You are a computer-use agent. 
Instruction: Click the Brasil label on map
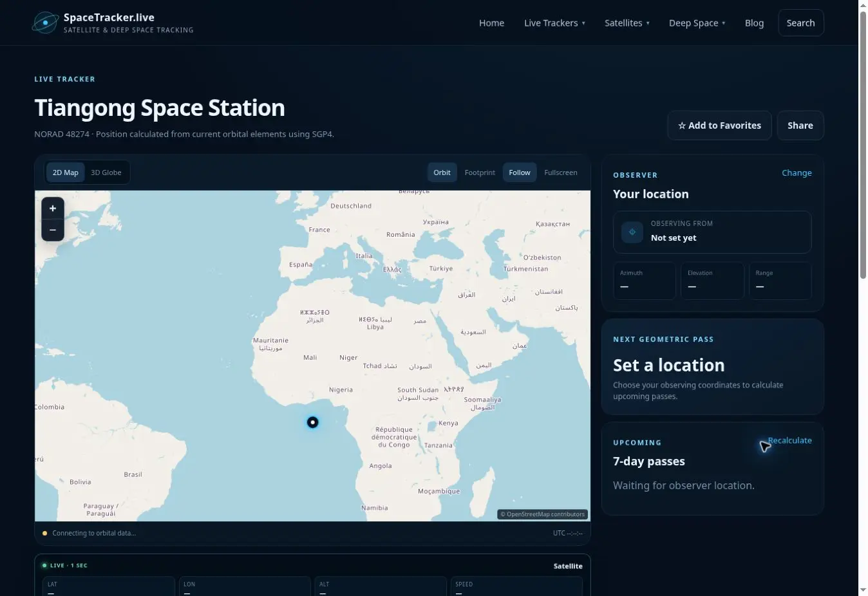click(x=133, y=474)
